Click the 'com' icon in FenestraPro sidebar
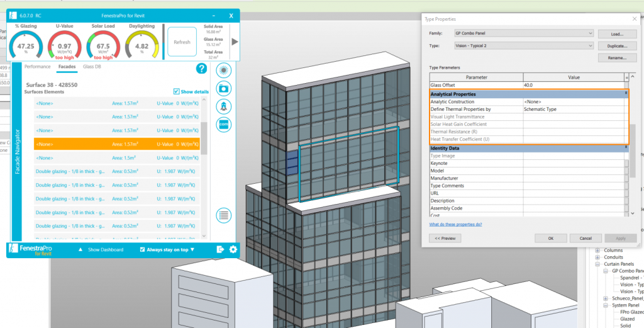 point(223,125)
